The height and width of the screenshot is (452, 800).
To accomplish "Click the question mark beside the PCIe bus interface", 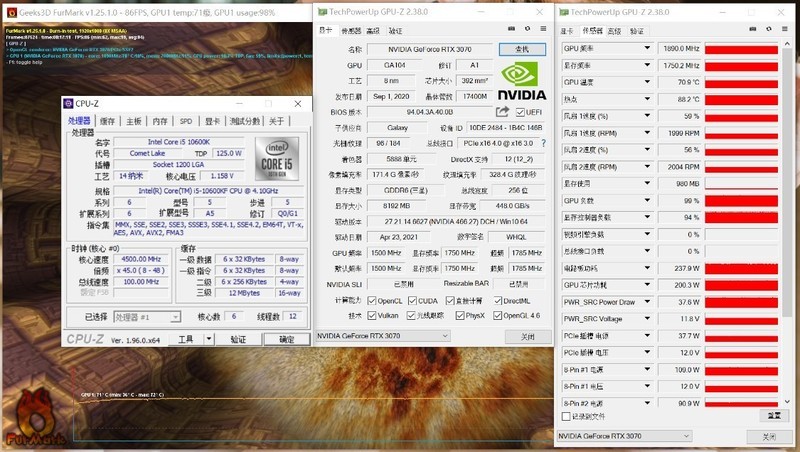I will point(544,143).
